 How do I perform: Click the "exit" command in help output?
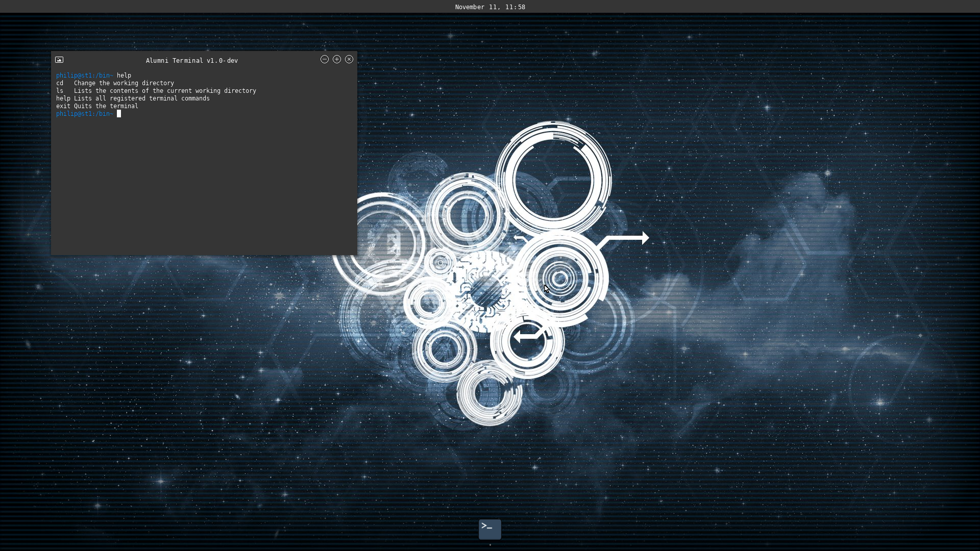pyautogui.click(x=63, y=106)
